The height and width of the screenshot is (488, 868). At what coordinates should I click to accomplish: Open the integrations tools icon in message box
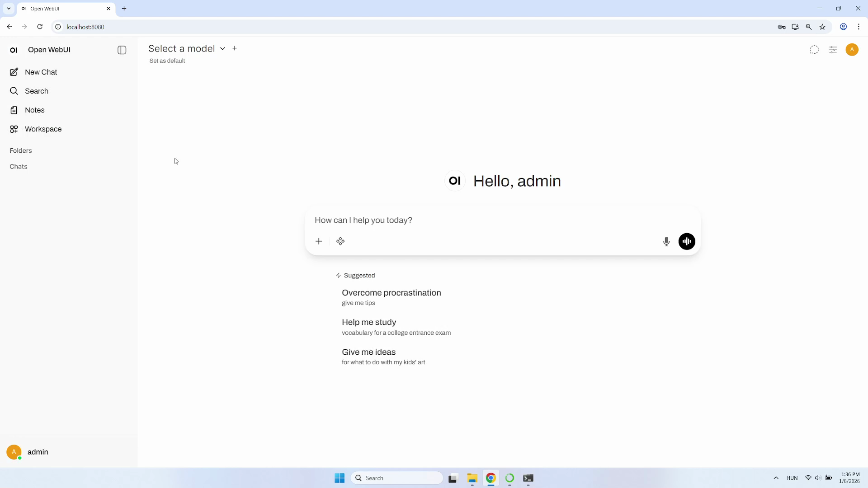pos(340,241)
